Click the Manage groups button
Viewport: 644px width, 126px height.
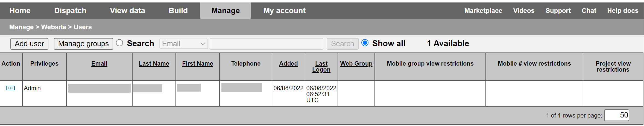pyautogui.click(x=83, y=44)
